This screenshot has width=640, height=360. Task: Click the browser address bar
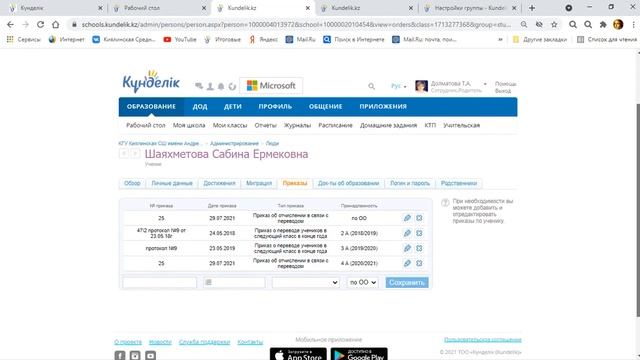click(x=296, y=24)
